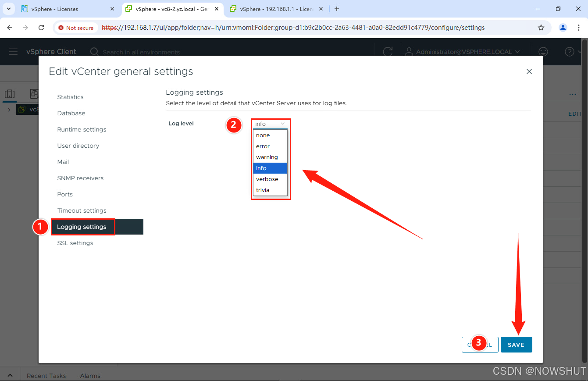Image resolution: width=588 pixels, height=381 pixels.
Task: Reload the current page
Action: [41, 28]
